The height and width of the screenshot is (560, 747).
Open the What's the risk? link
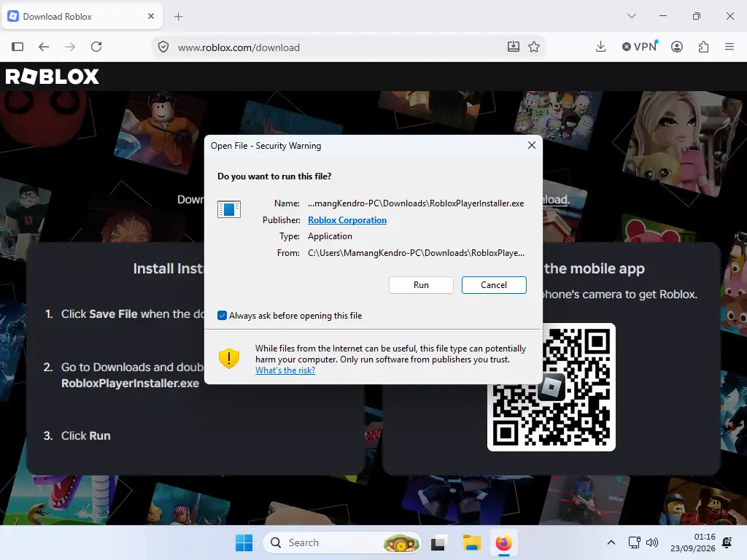coord(285,370)
